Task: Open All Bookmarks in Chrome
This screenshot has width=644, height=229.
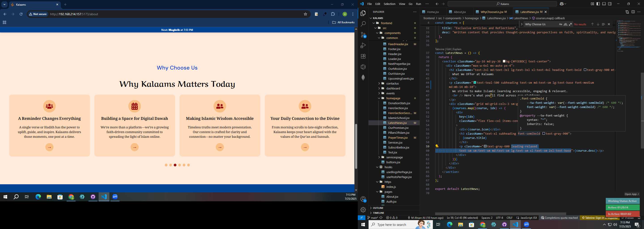Action: 343,23
